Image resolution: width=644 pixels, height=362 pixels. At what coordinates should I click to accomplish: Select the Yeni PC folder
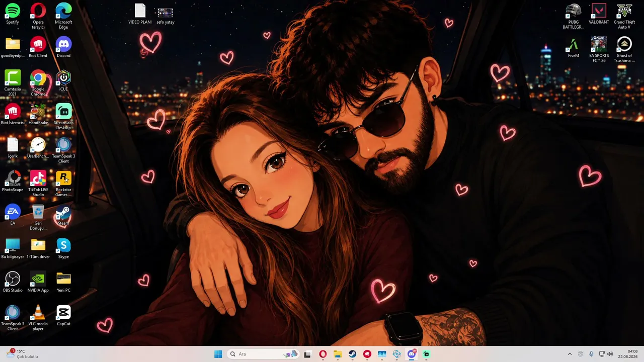coord(63,282)
